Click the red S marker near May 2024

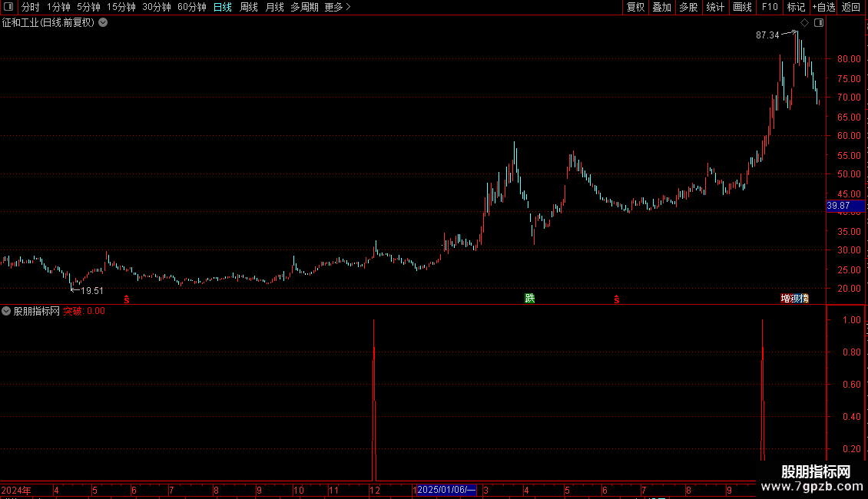click(127, 299)
